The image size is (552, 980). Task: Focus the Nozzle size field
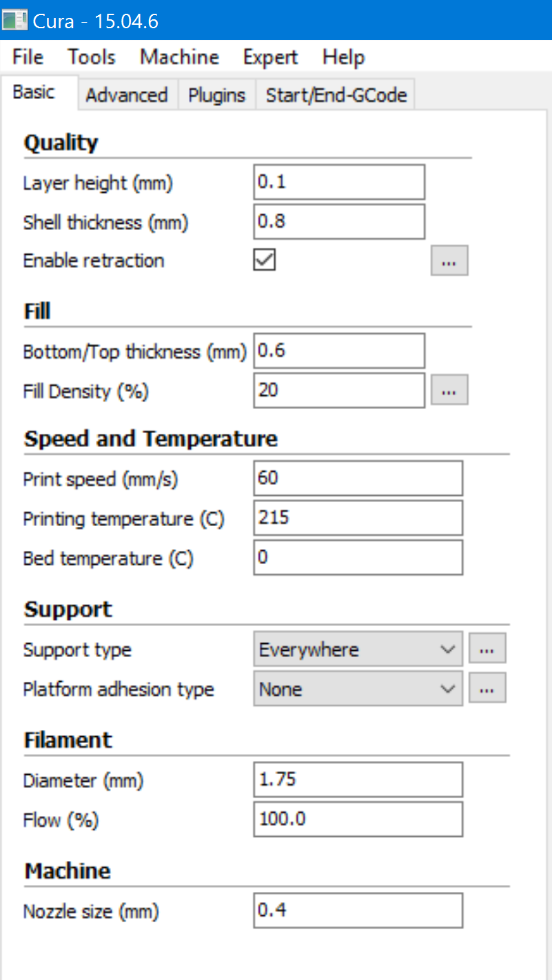pyautogui.click(x=358, y=911)
